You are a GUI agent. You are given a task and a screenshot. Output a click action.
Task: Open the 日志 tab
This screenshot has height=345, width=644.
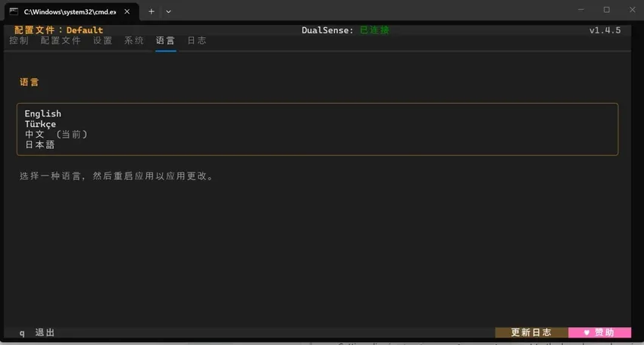click(197, 41)
